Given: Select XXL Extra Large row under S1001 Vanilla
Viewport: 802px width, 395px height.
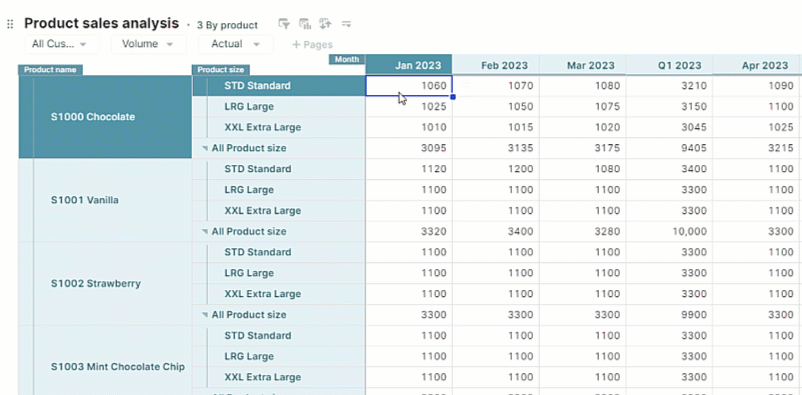Looking at the screenshot, I should [x=279, y=211].
